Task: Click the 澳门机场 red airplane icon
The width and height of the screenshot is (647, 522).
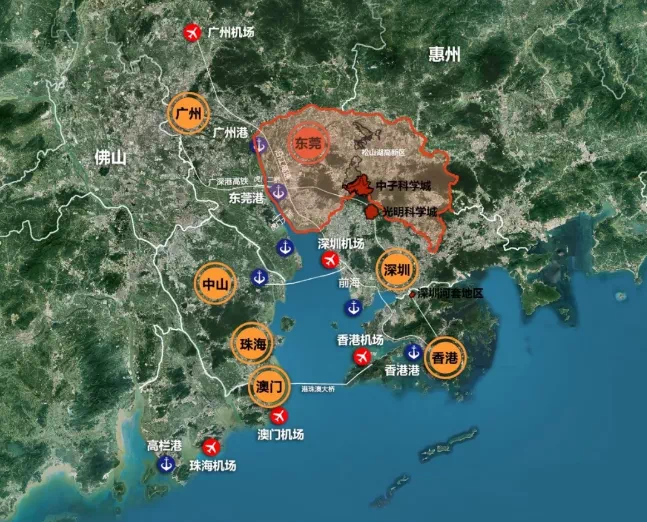Action: coord(279,416)
